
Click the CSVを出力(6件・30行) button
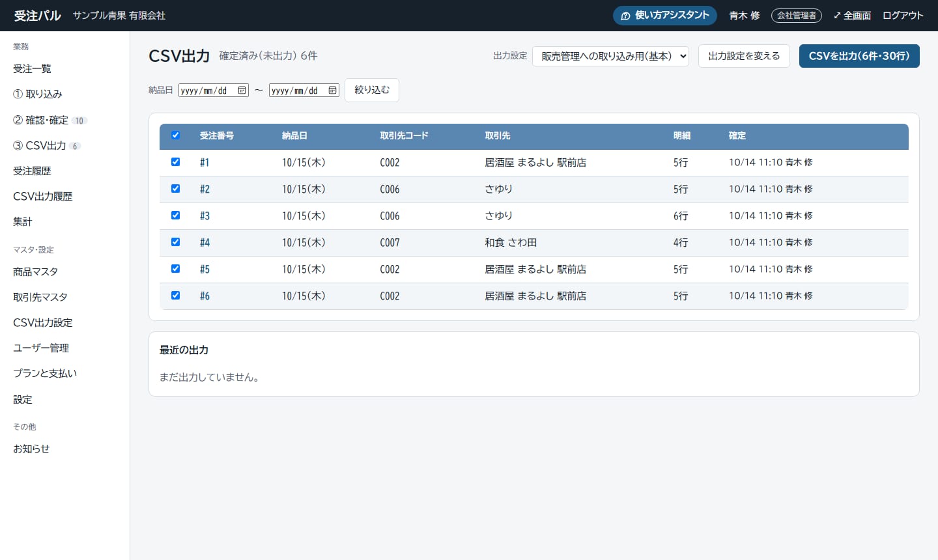tap(859, 56)
